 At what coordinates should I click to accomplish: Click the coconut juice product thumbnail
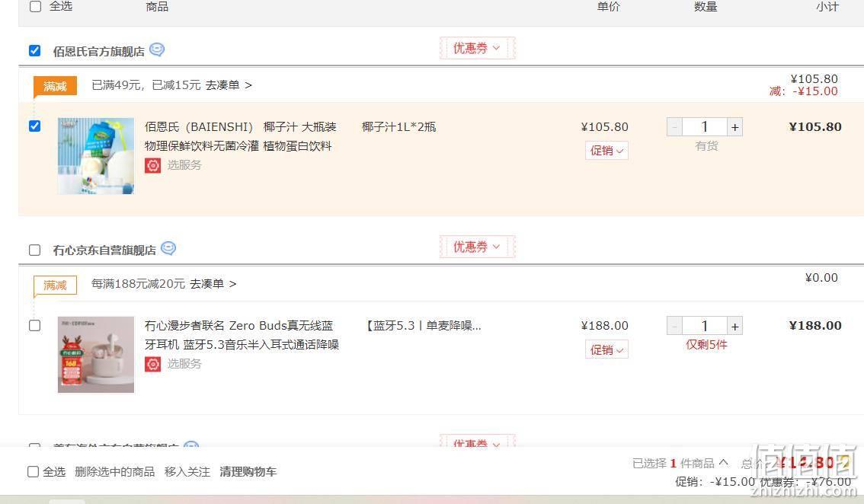click(96, 156)
